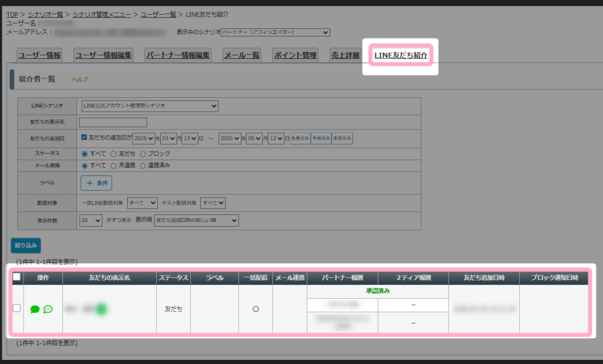Click the 絞り込み filter button
603x364 pixels.
point(26,246)
